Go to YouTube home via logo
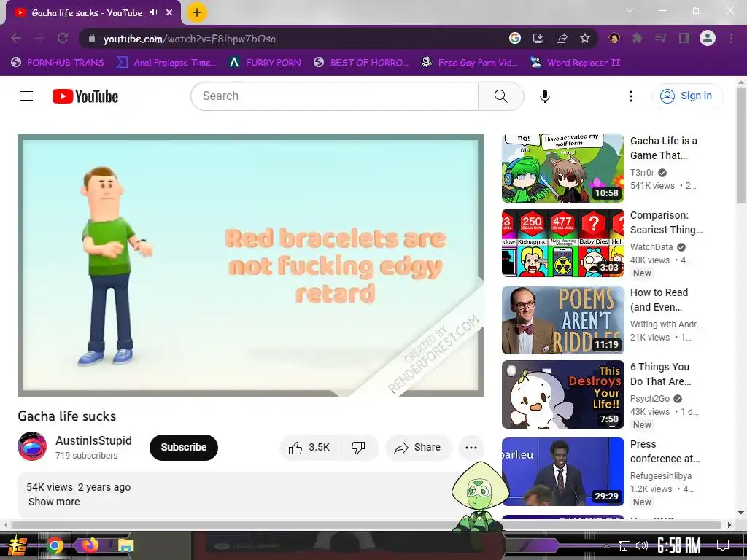Screen dimensions: 747x560 click(85, 96)
